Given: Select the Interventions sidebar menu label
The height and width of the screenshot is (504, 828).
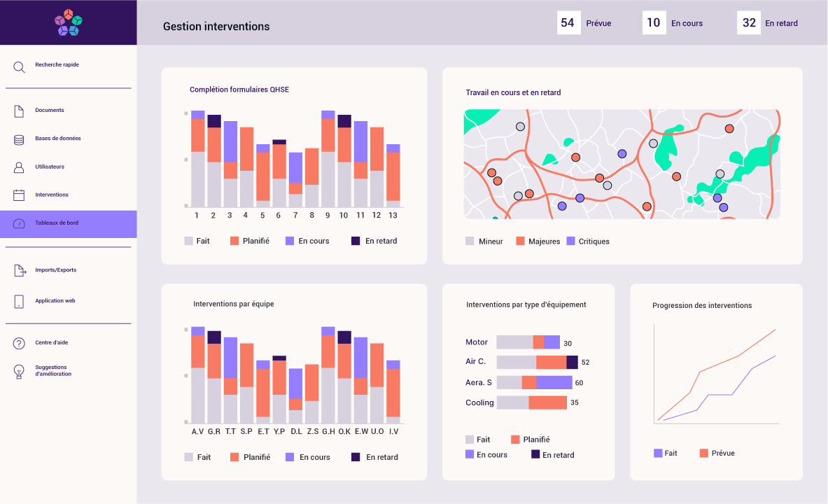Looking at the screenshot, I should pyautogui.click(x=52, y=195).
